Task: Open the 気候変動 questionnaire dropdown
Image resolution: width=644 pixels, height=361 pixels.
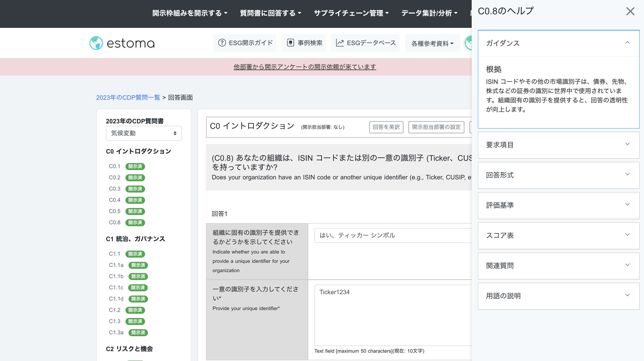Action: point(143,133)
